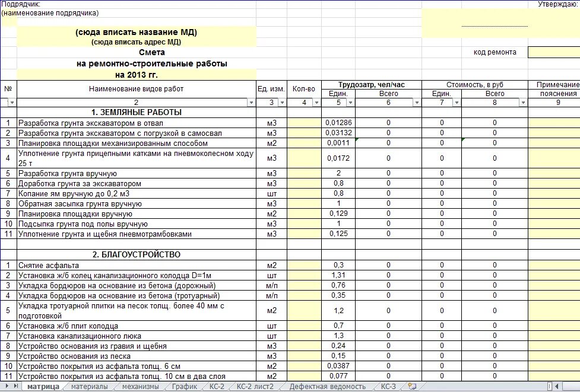Image resolution: width=580 pixels, height=392 pixels.
Task: Select the header Стоимость, в руб
Action: click(474, 85)
